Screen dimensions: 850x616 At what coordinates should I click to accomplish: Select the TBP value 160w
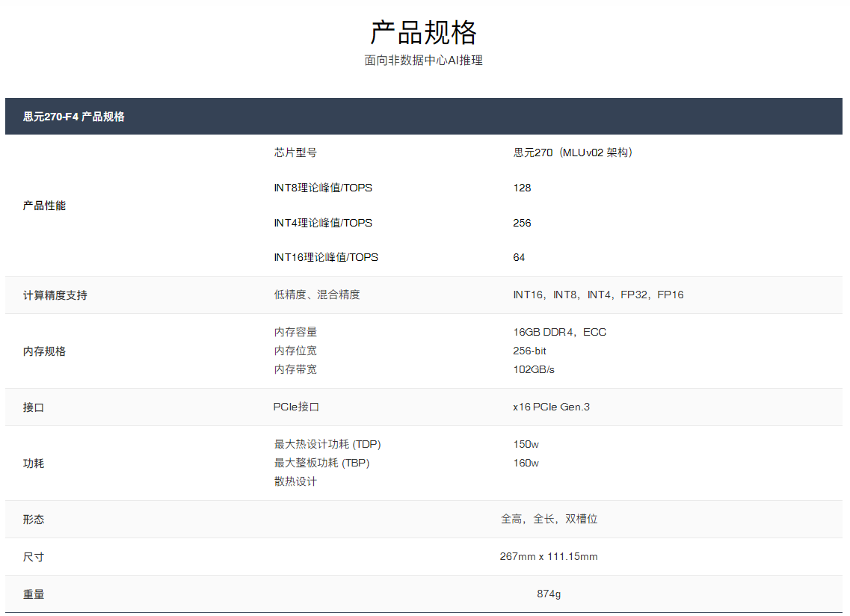coord(526,463)
